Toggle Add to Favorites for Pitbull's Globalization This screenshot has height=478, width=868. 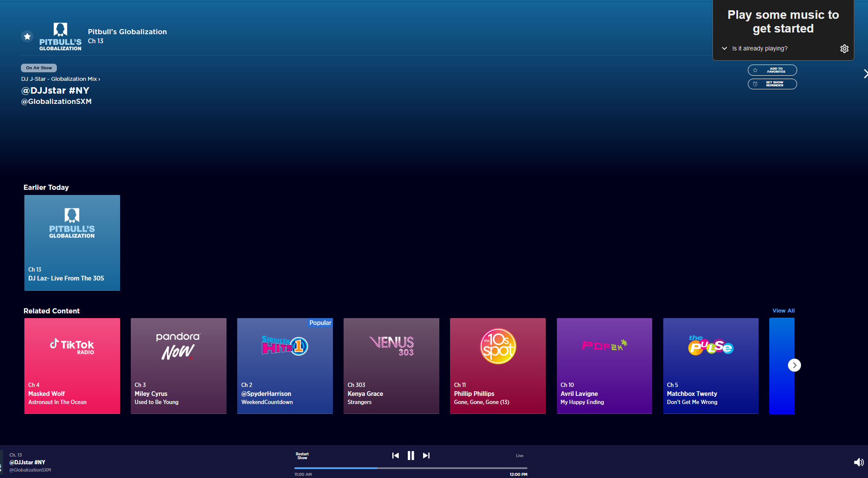pyautogui.click(x=772, y=70)
